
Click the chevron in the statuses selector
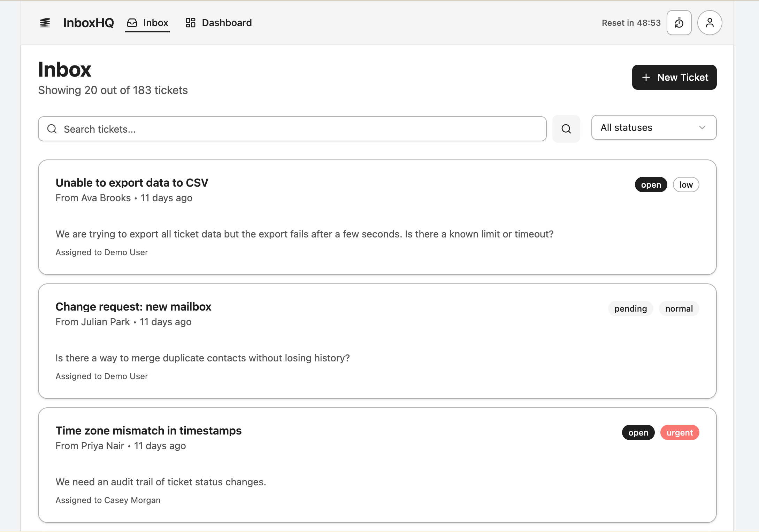pos(702,128)
